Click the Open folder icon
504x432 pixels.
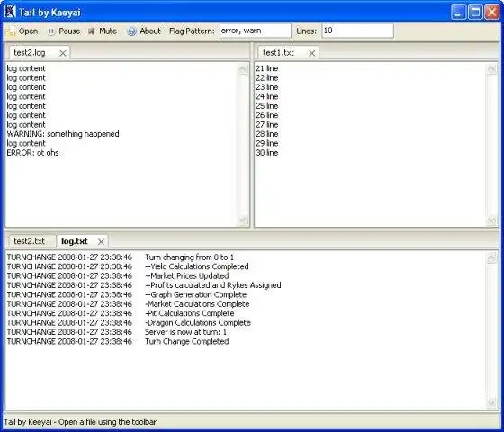11,31
